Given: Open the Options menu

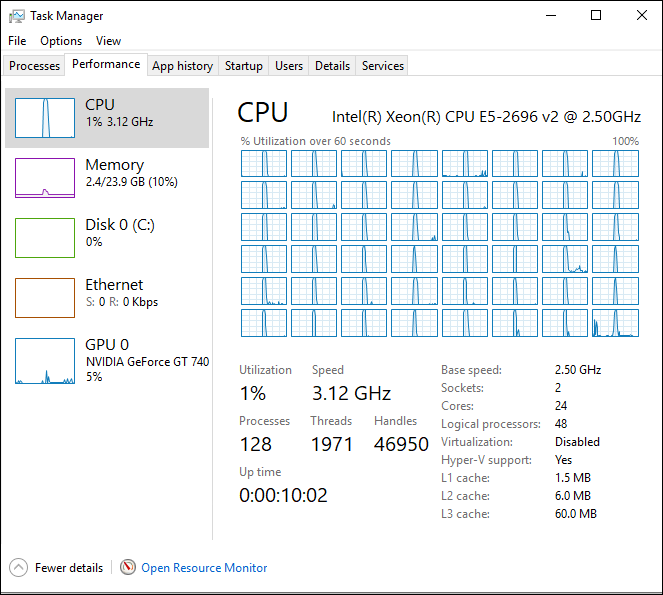Looking at the screenshot, I should click(61, 41).
